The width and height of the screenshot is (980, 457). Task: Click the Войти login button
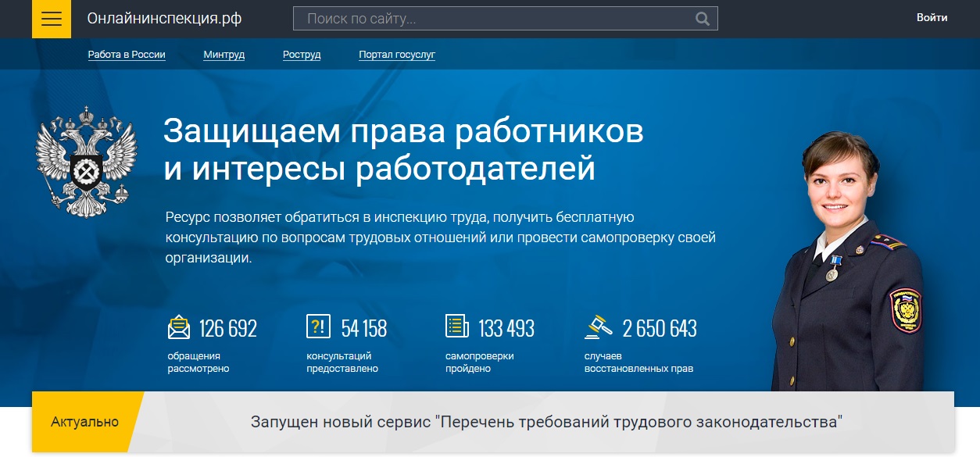click(932, 18)
